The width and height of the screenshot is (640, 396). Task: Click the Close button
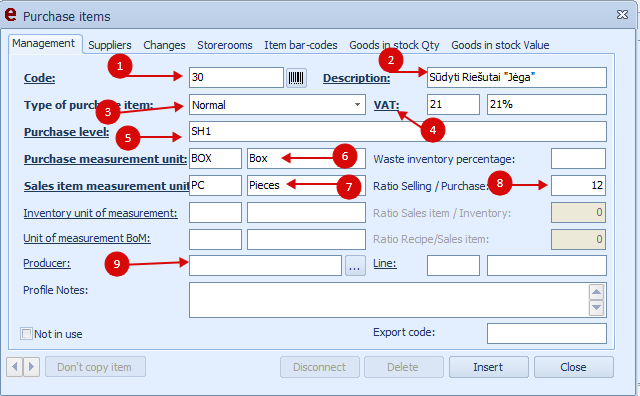(573, 367)
